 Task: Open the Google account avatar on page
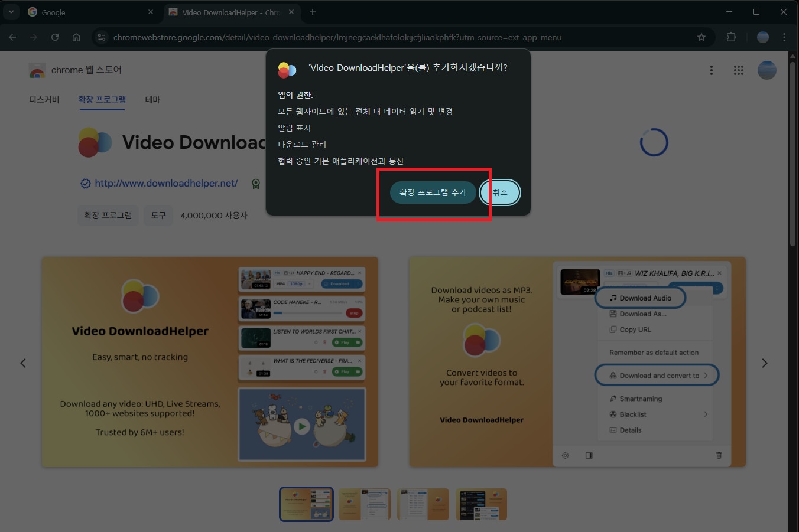click(x=767, y=70)
